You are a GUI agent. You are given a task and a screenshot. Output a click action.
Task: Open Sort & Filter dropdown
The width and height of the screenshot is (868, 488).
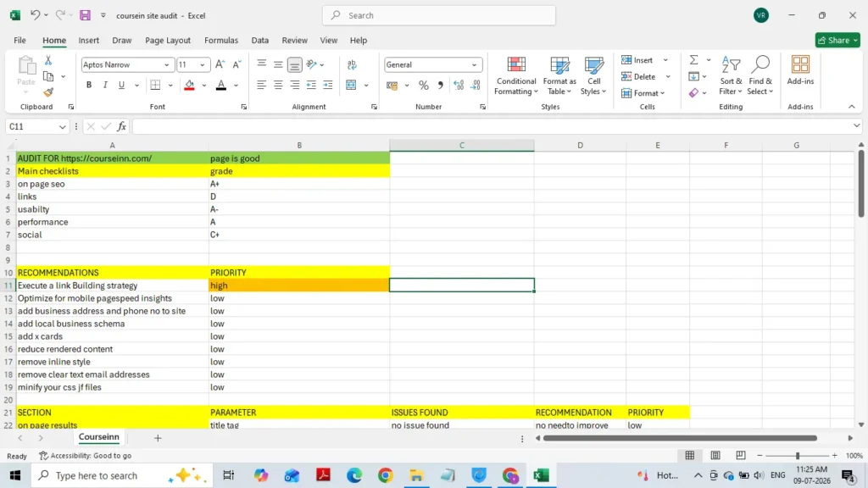coord(731,75)
